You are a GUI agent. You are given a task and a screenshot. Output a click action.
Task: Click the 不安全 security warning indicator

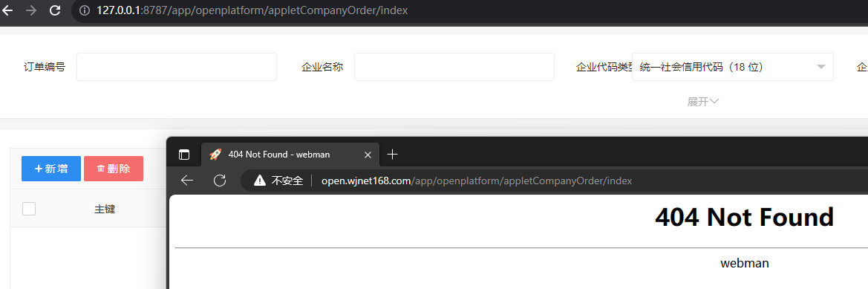[x=278, y=181]
